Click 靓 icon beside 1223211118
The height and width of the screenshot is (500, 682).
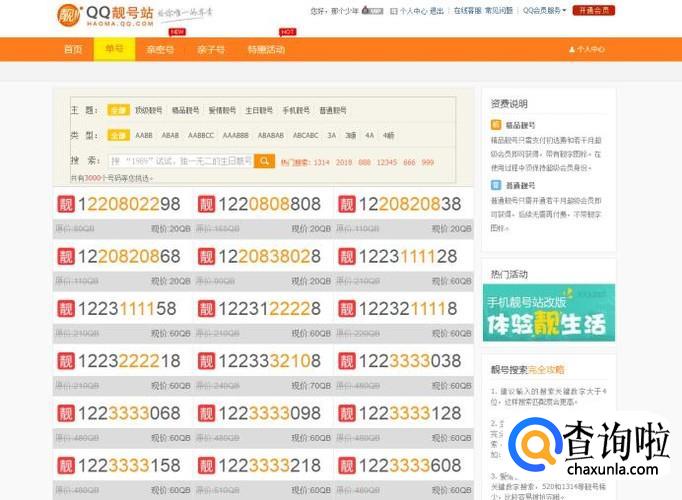point(347,309)
